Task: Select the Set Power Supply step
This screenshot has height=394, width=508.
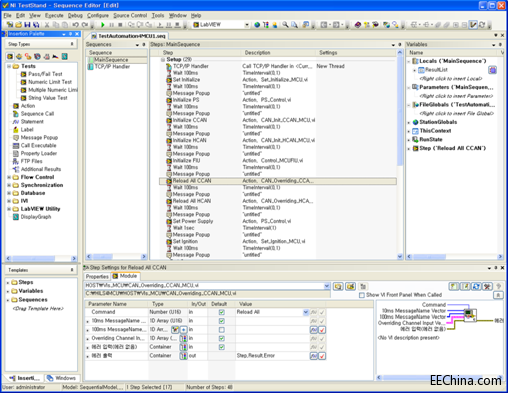Action: tap(193, 221)
